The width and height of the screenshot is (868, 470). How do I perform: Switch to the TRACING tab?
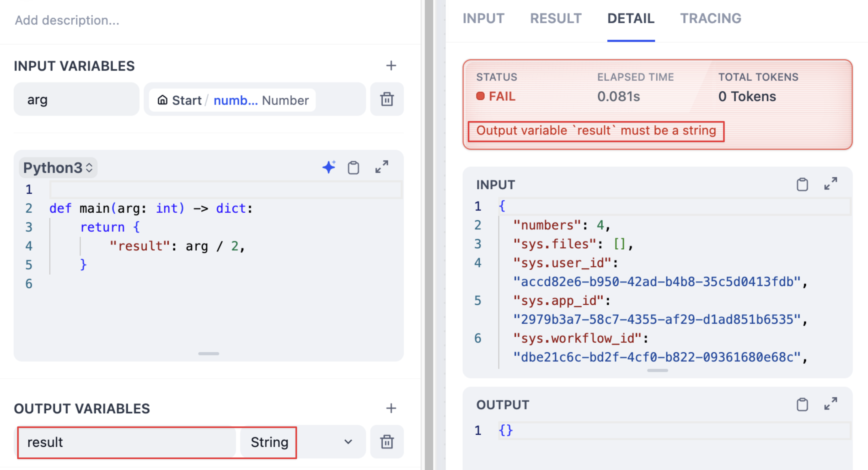coord(711,19)
